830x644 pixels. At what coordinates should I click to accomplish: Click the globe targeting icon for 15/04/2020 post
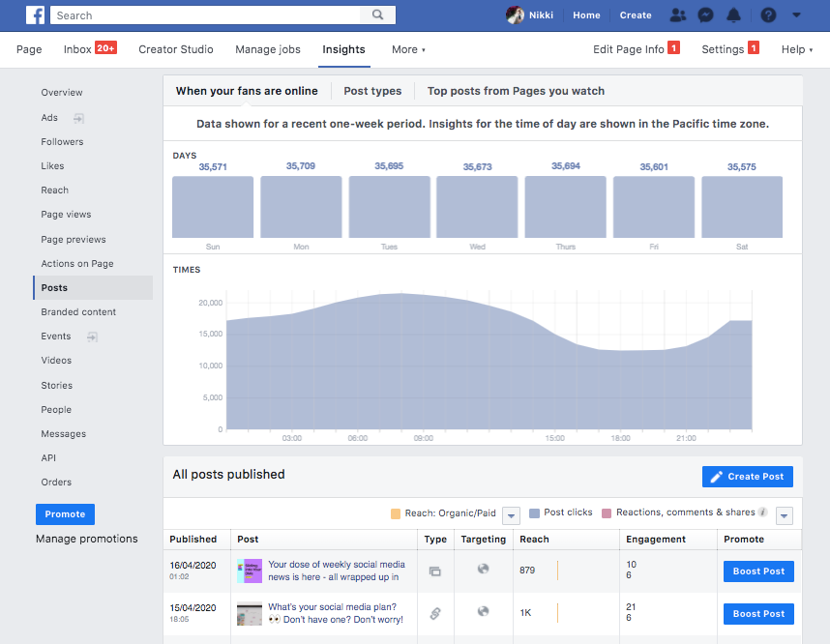click(x=483, y=611)
